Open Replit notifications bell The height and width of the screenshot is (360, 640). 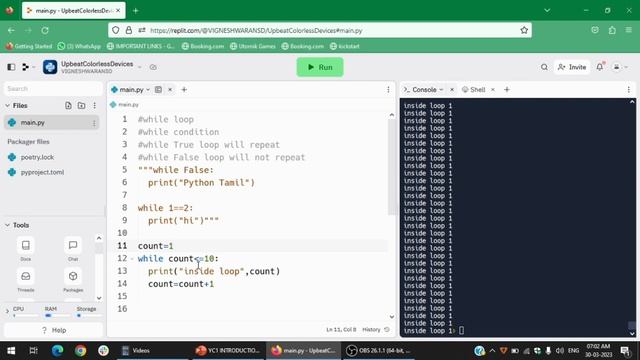coord(600,67)
